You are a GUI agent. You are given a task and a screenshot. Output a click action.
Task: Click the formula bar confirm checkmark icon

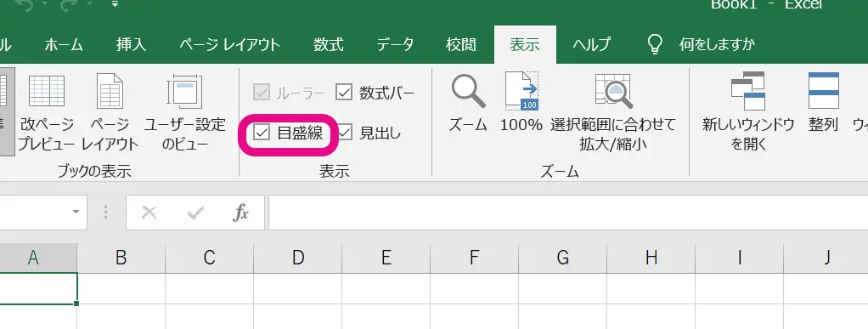click(194, 213)
